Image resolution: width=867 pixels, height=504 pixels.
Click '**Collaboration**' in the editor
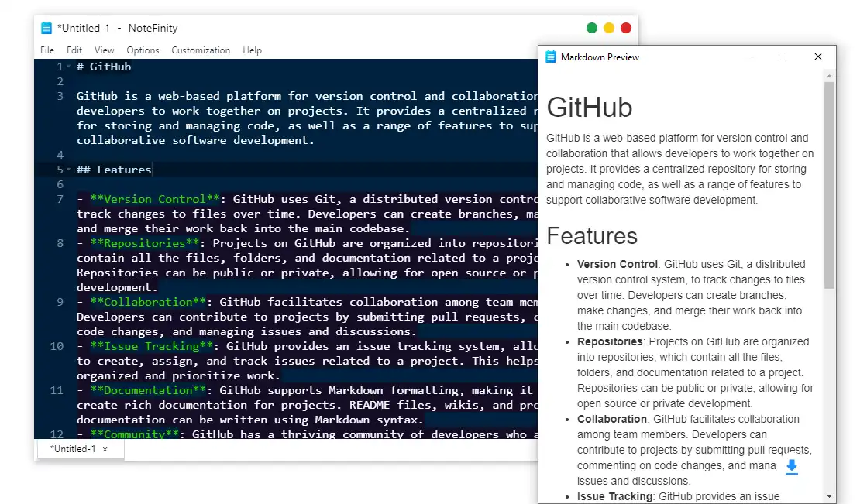pos(148,302)
